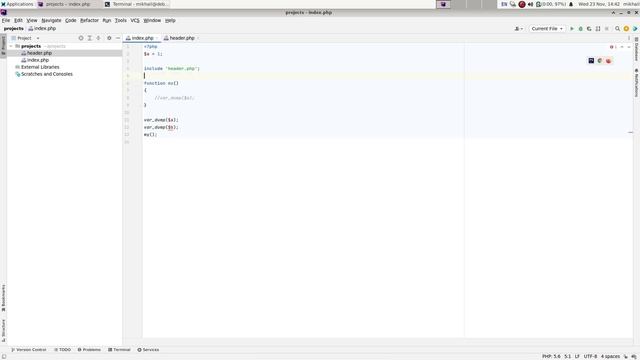Click Expand All icon in Project panel
This screenshot has width=640, height=360.
point(89,38)
